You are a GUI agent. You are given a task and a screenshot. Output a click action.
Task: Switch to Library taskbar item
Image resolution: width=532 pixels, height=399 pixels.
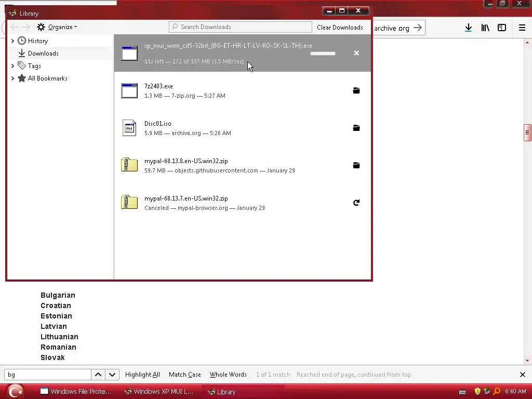243,392
